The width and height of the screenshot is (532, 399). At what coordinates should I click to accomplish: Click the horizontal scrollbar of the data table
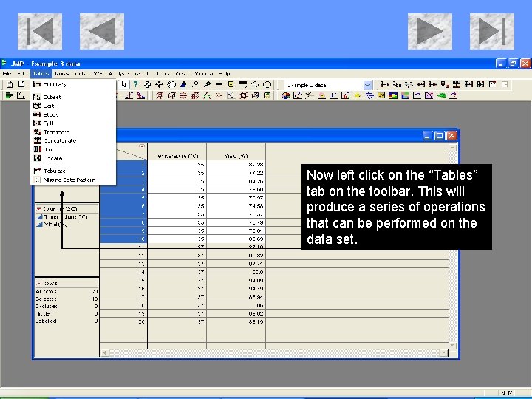(276, 353)
